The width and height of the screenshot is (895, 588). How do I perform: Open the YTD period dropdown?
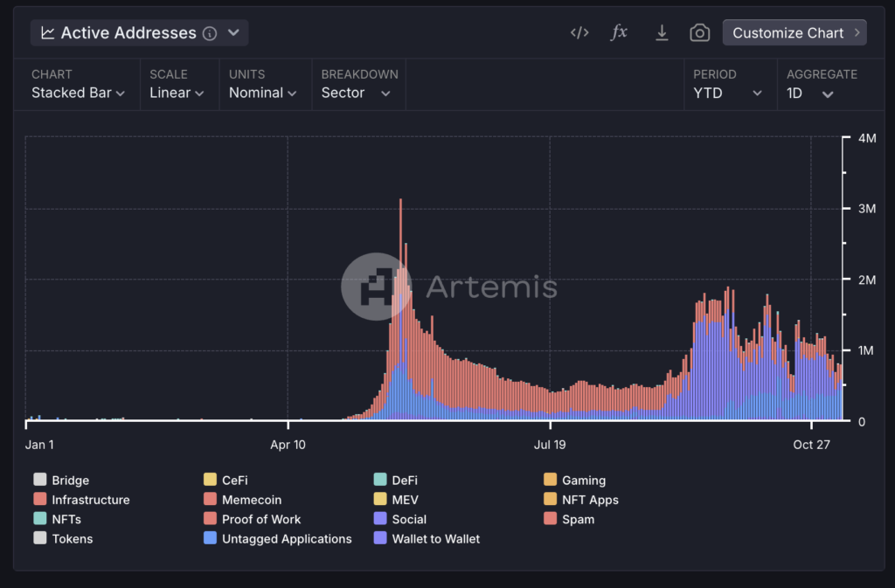pos(727,93)
